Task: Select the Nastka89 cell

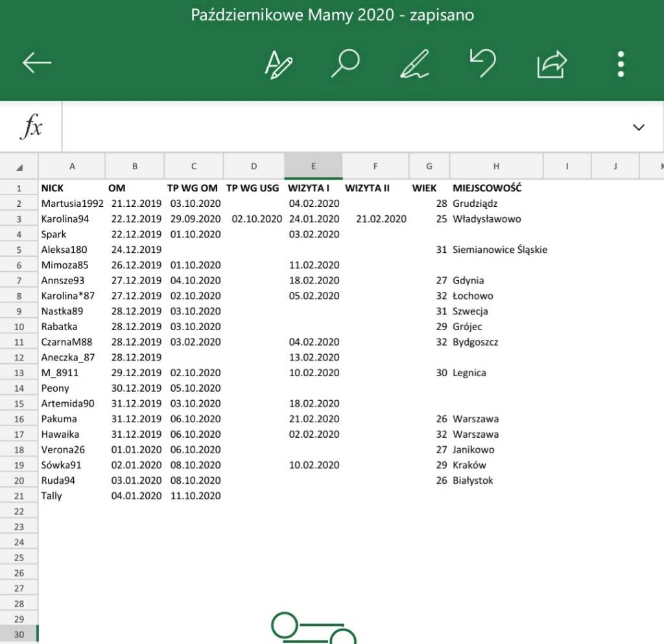Action: pyautogui.click(x=72, y=311)
